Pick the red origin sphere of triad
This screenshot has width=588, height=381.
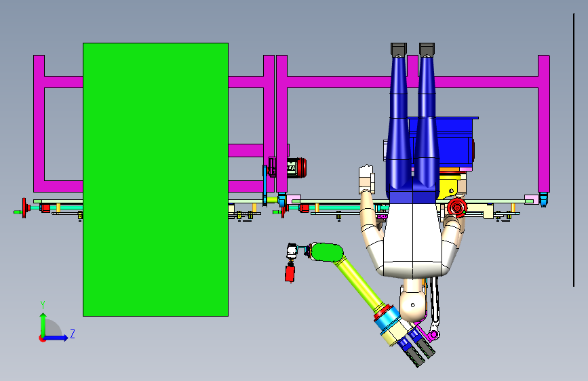click(42, 338)
